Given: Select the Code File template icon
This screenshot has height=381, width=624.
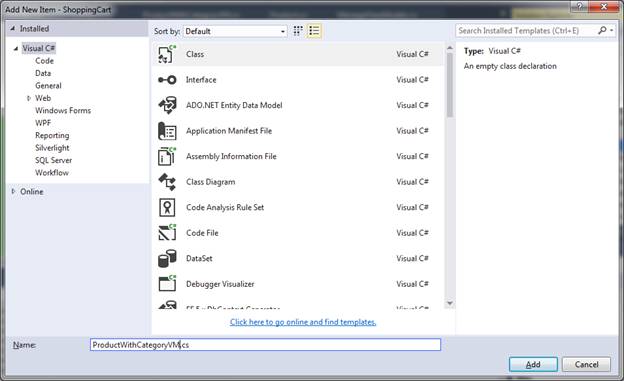Looking at the screenshot, I should (167, 233).
